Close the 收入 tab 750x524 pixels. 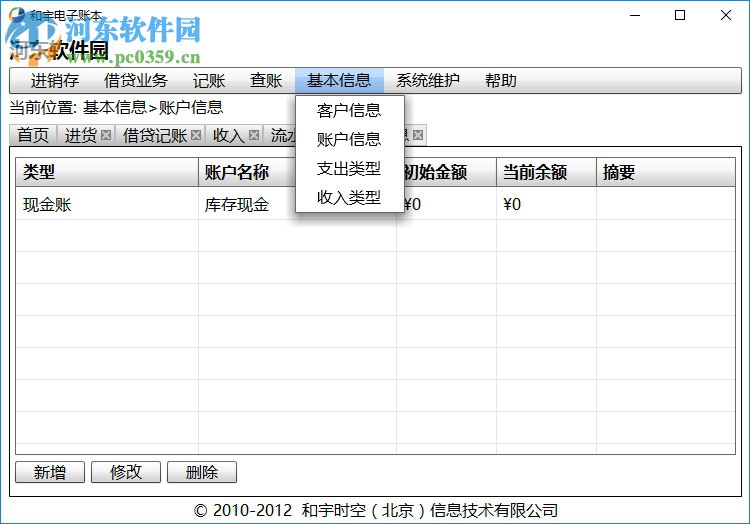pos(254,135)
